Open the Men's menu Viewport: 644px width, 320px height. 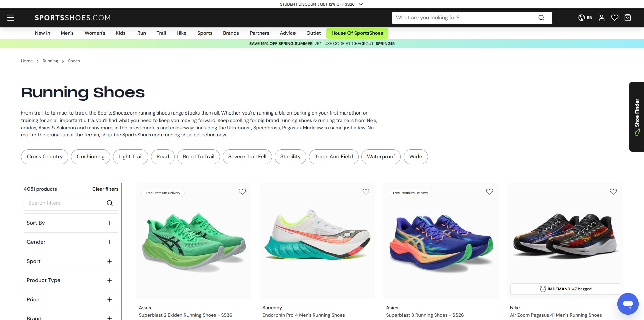[67, 33]
